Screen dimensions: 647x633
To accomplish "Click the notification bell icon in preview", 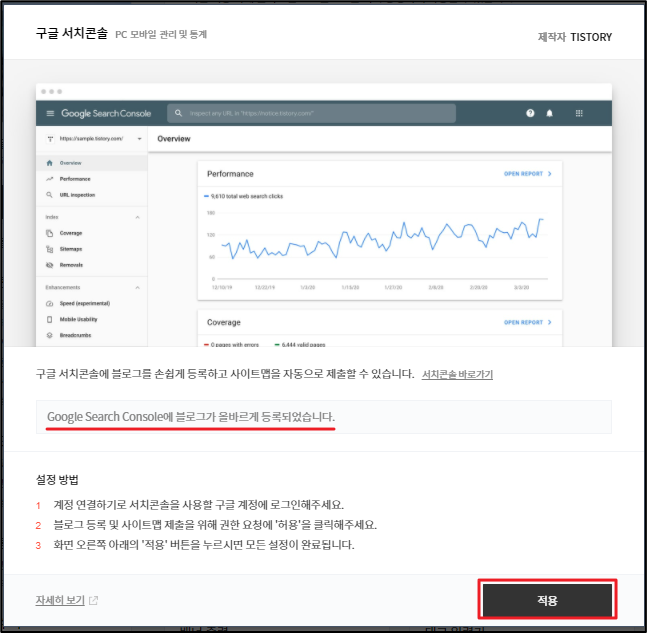I will click(549, 113).
